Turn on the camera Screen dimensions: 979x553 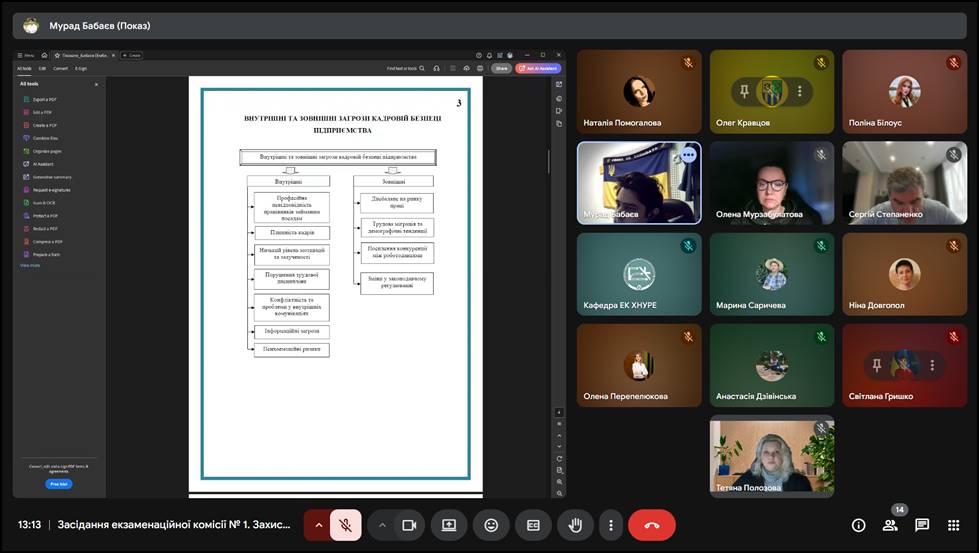(x=409, y=525)
